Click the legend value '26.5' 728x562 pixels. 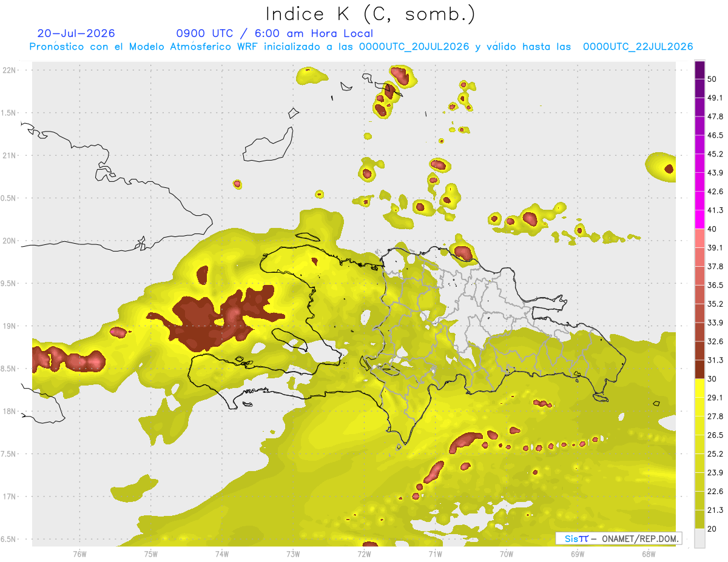[x=715, y=435]
